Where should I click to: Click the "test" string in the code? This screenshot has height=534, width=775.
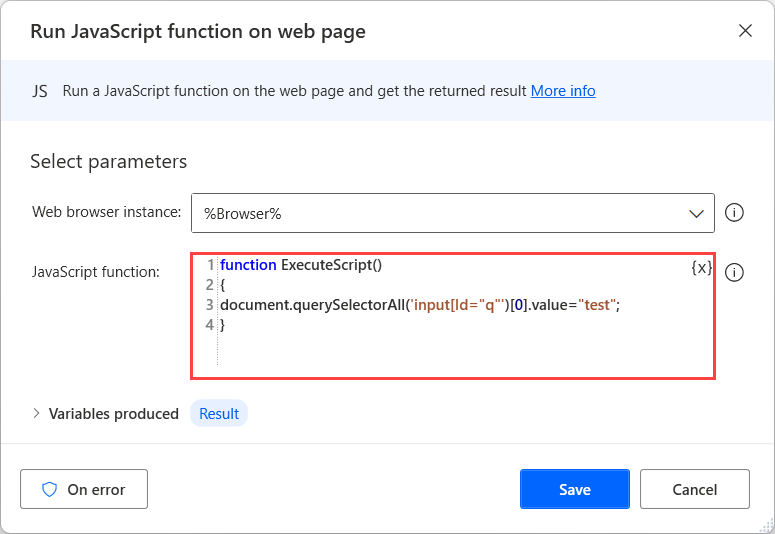point(597,305)
